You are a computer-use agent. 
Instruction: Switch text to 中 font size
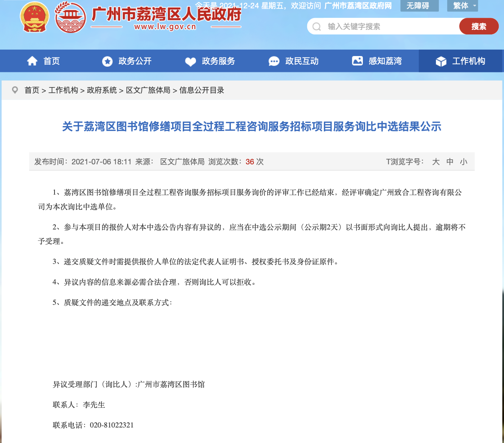(x=450, y=162)
